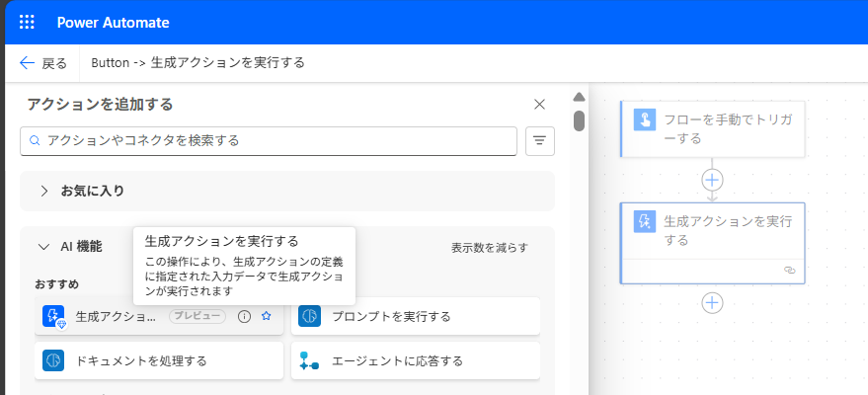Click the フローを手動でトリガーする trigger card
Viewport: 868px width, 395px height.
[712, 128]
